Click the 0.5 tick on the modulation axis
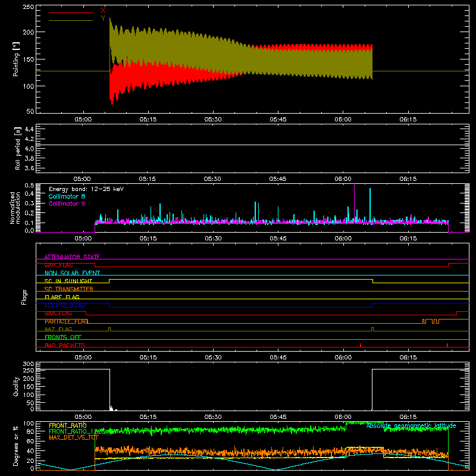Screen dimensions: 476x476 coord(29,186)
